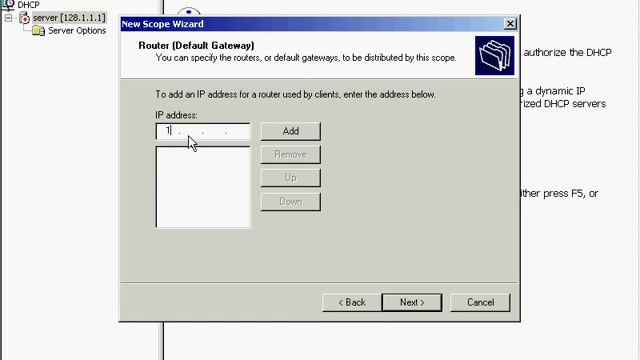Go Back to the previous wizard page
Viewport: 640px width, 360px height.
click(x=352, y=302)
